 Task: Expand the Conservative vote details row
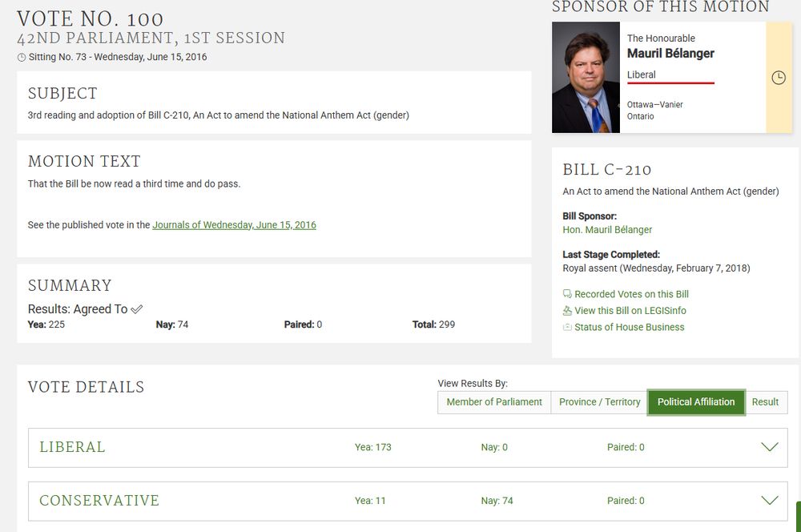tap(770, 501)
